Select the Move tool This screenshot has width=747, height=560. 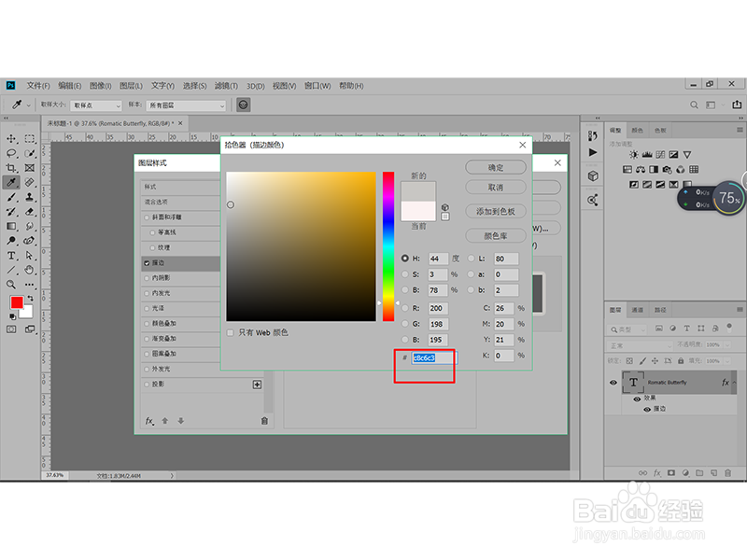tap(11, 139)
